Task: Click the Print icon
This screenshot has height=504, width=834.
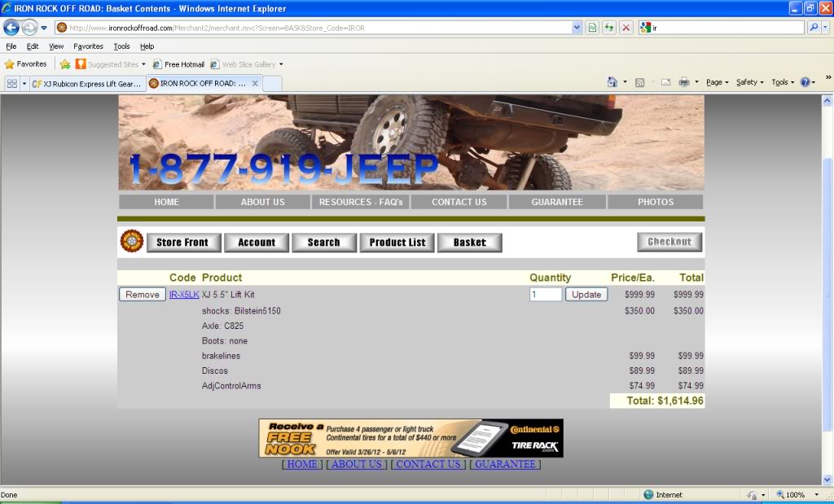Action: pyautogui.click(x=684, y=82)
